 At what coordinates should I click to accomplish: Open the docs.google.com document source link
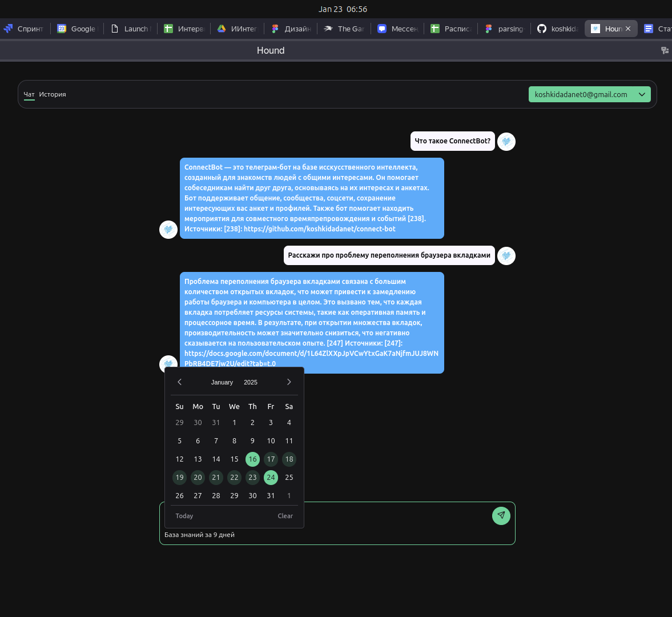[x=311, y=358]
